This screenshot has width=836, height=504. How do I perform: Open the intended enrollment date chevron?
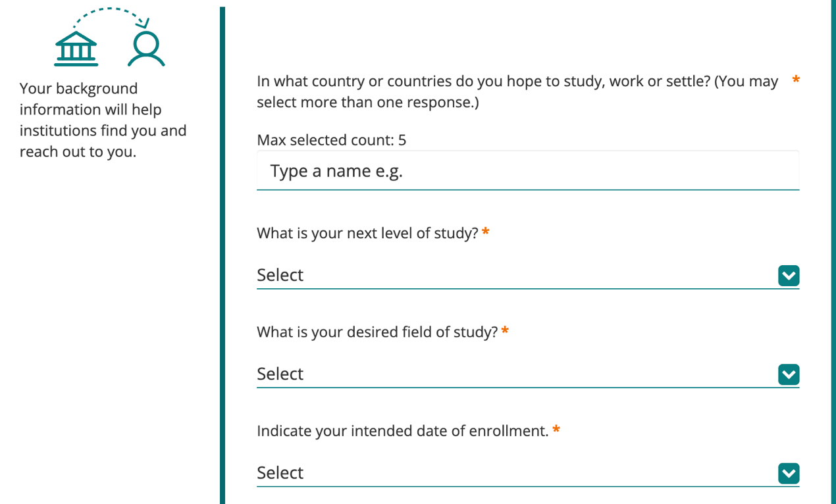pos(788,473)
